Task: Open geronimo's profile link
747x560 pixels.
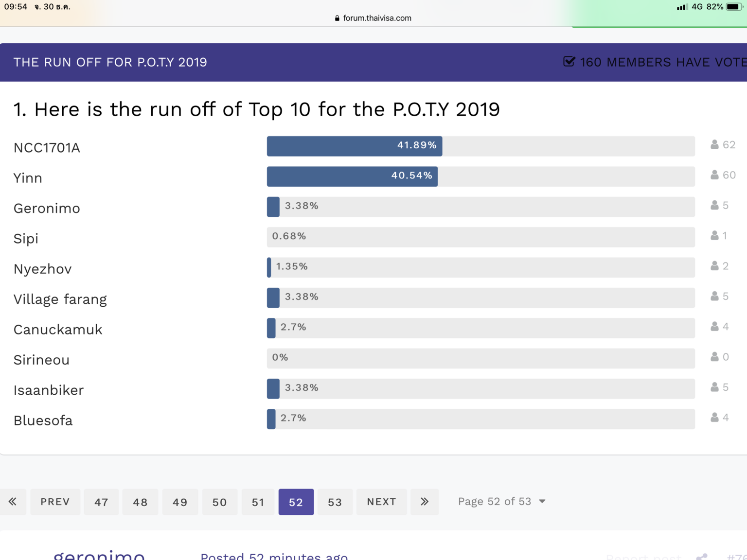Action: [x=99, y=555]
